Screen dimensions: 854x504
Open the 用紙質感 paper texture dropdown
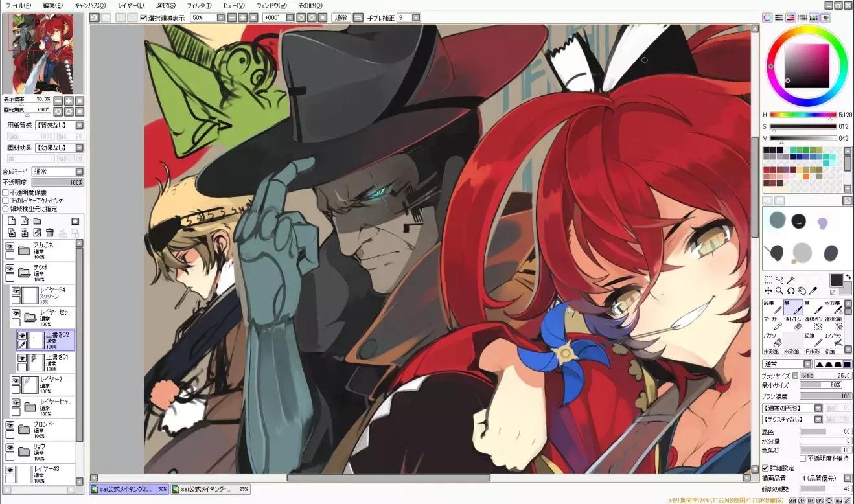tap(80, 125)
